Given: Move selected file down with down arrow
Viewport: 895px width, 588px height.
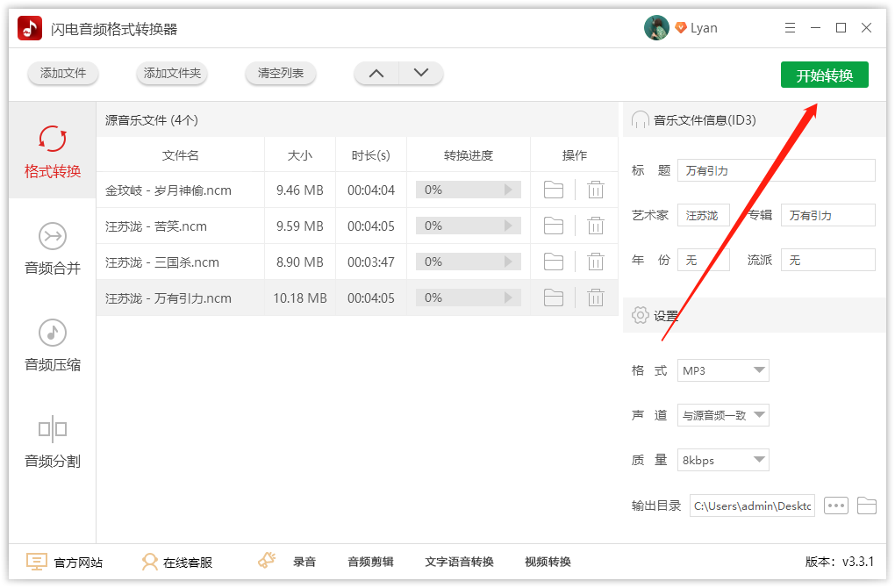Looking at the screenshot, I should [420, 74].
